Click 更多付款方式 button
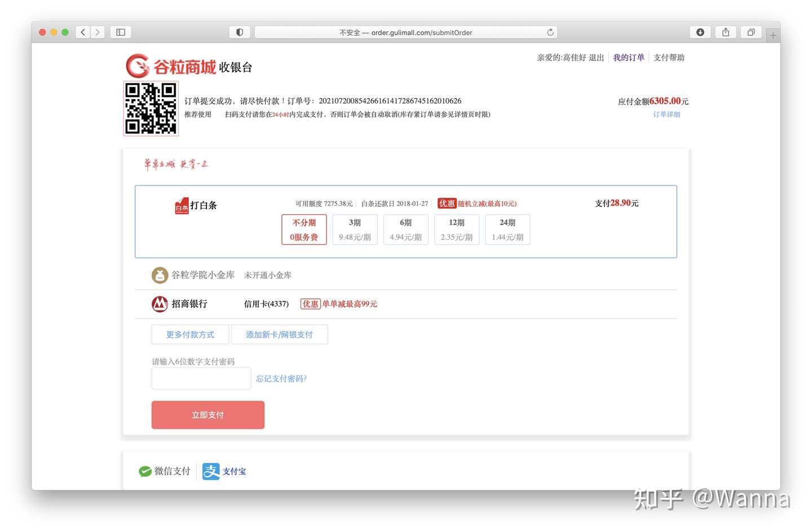 coord(190,334)
